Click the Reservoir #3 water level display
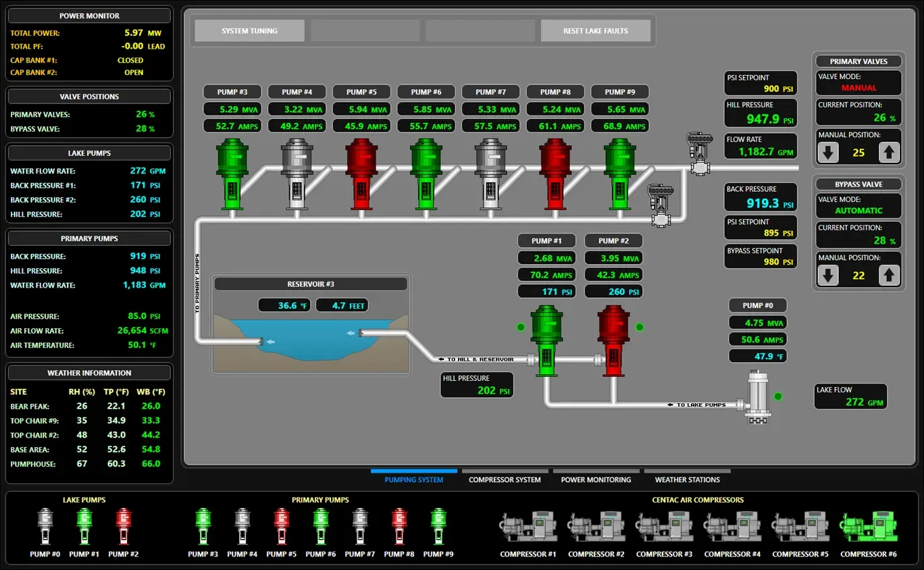 pyautogui.click(x=342, y=305)
